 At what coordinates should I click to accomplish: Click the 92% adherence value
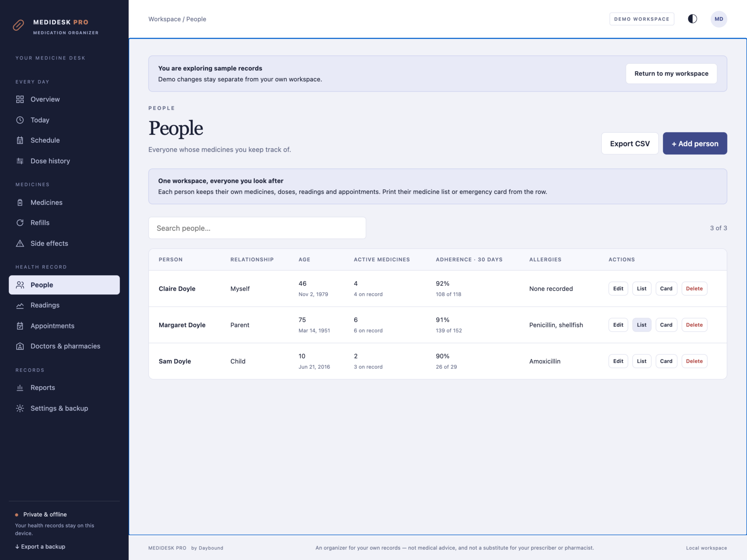[x=442, y=283]
